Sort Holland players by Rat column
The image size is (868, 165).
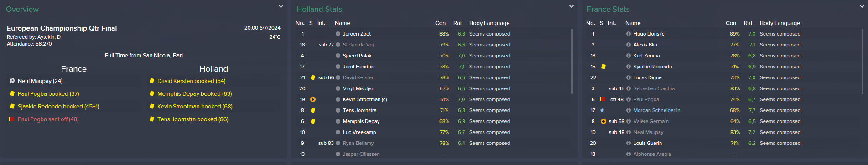457,23
